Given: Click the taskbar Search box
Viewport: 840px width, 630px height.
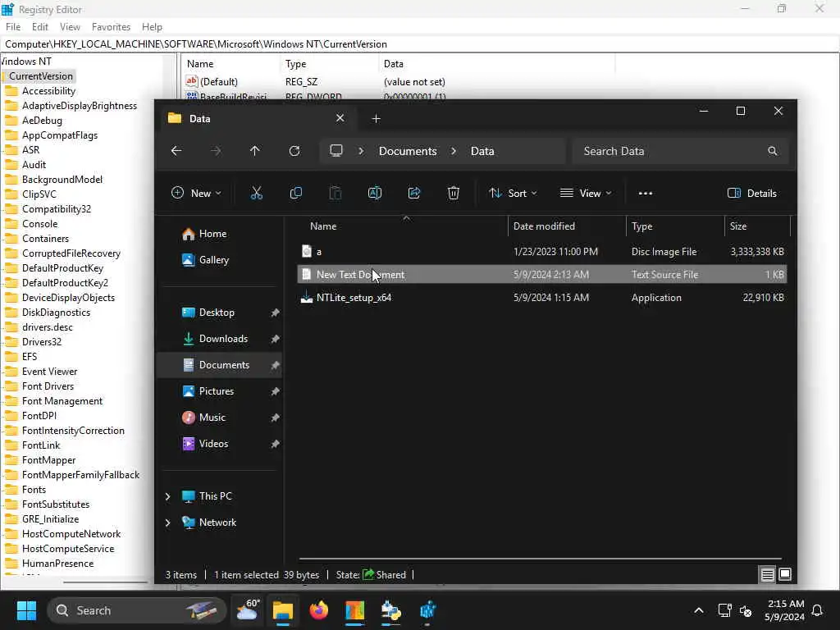Looking at the screenshot, I should [137, 610].
